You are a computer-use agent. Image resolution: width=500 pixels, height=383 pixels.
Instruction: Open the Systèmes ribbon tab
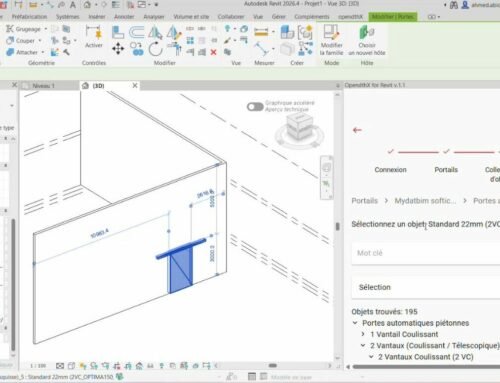tap(67, 16)
